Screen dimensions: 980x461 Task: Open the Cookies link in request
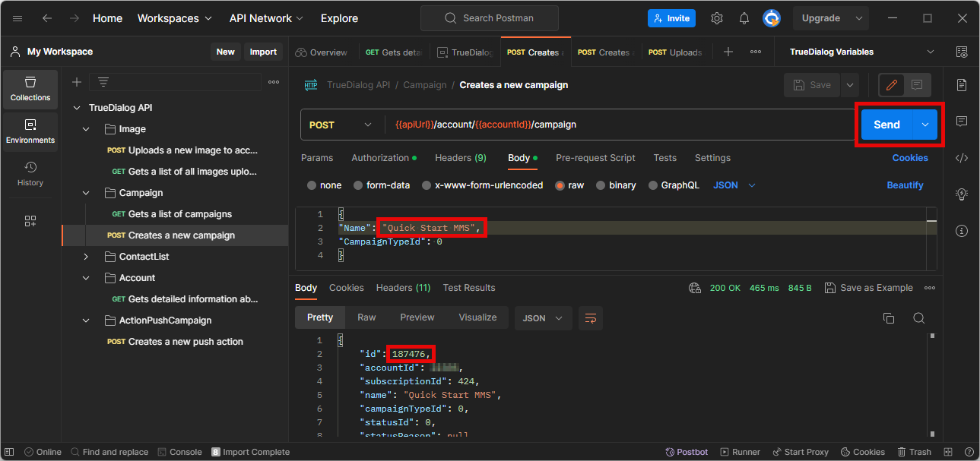pyautogui.click(x=910, y=158)
